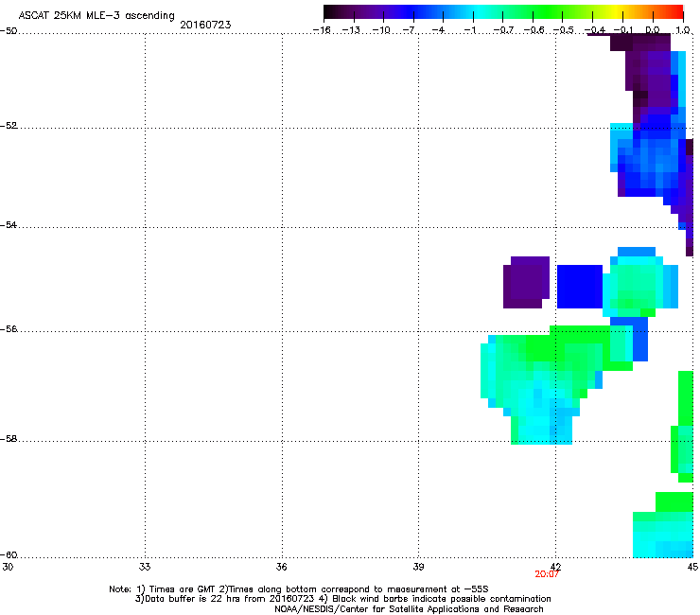Image resolution: width=700 pixels, height=615 pixels.
Task: Click the colorbar label -13
Action: click(x=351, y=30)
